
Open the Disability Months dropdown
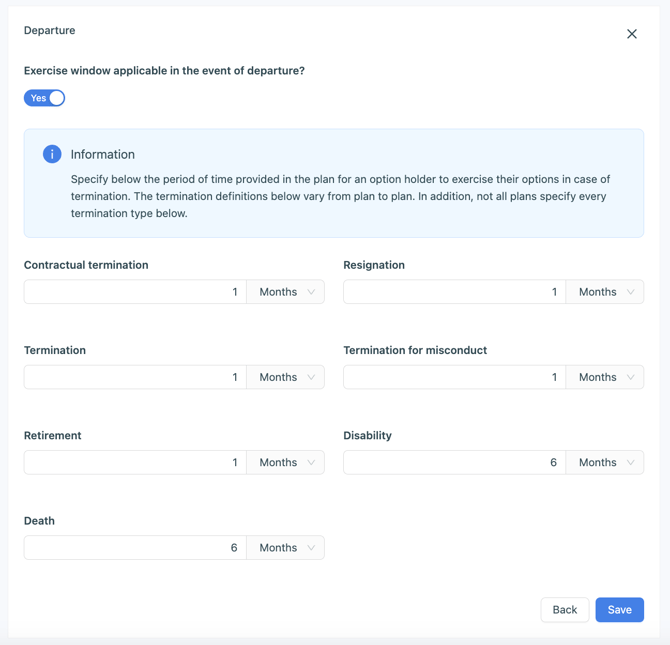click(605, 462)
